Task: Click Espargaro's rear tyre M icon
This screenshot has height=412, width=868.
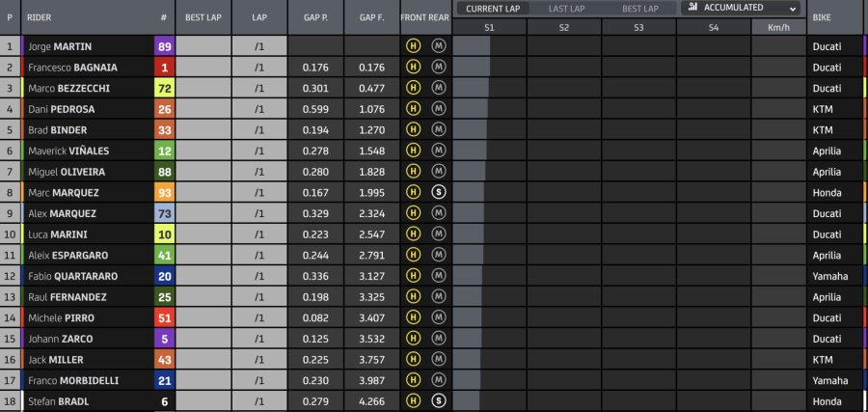Action: [439, 256]
